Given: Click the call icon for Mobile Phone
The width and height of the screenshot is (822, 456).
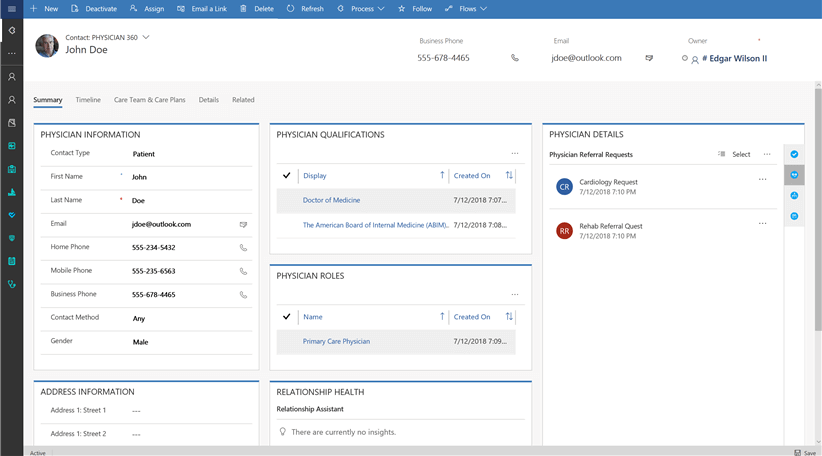Looking at the screenshot, I should pos(243,271).
